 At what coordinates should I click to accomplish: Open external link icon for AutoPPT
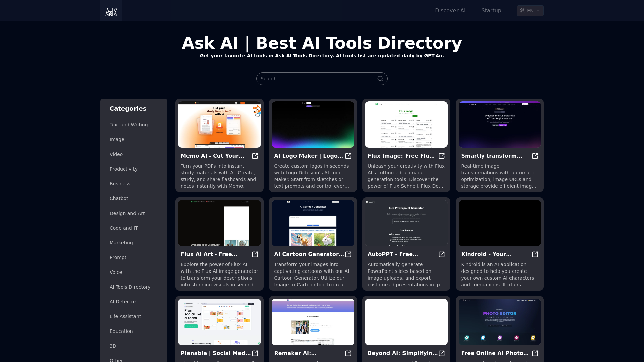click(442, 254)
